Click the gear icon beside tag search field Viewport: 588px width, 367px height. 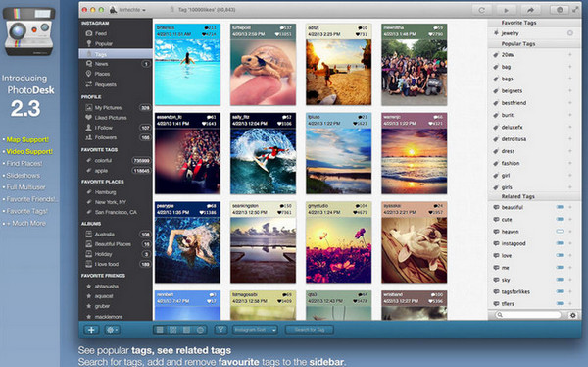(x=572, y=315)
